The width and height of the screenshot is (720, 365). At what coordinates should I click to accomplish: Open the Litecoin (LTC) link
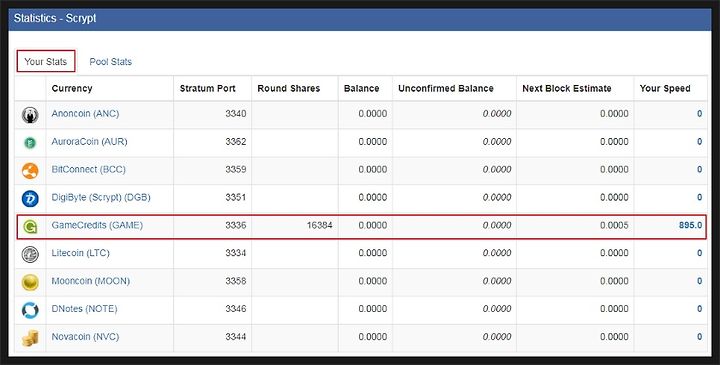tap(80, 253)
